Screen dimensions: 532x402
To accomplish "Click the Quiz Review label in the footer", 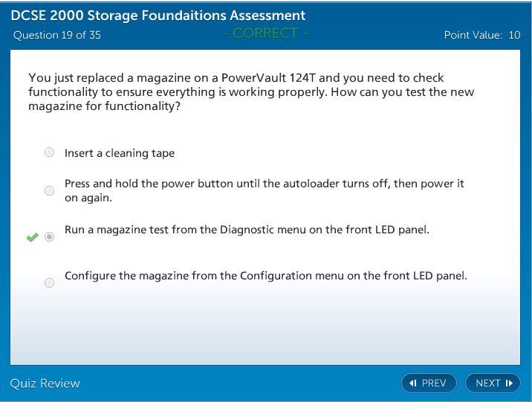I will click(x=45, y=383).
